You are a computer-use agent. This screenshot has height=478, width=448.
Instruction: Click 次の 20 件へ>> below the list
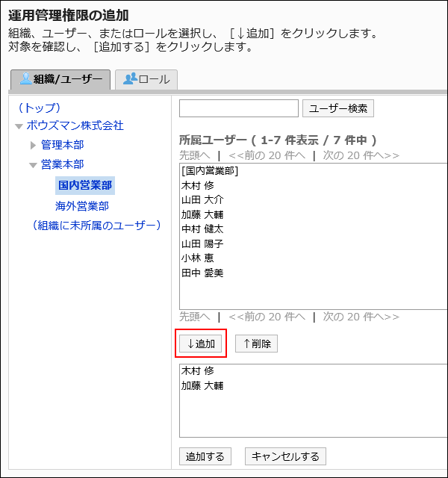(x=361, y=317)
